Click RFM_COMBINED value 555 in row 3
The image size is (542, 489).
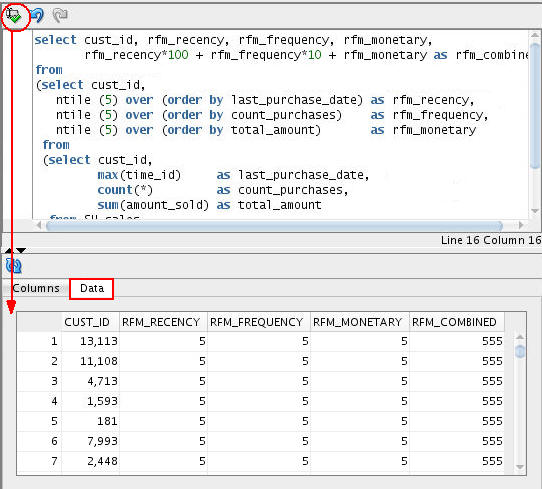(457, 381)
